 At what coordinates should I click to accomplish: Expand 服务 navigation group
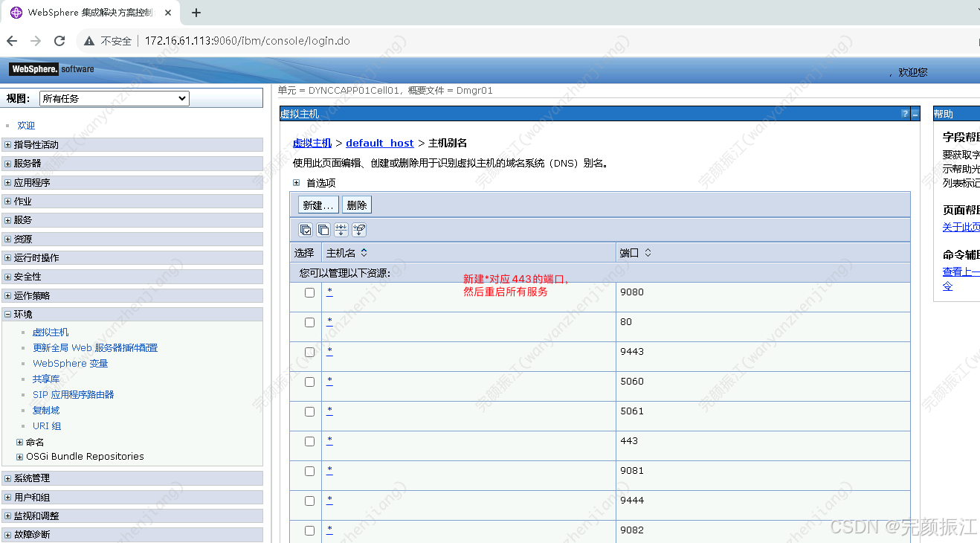[8, 220]
